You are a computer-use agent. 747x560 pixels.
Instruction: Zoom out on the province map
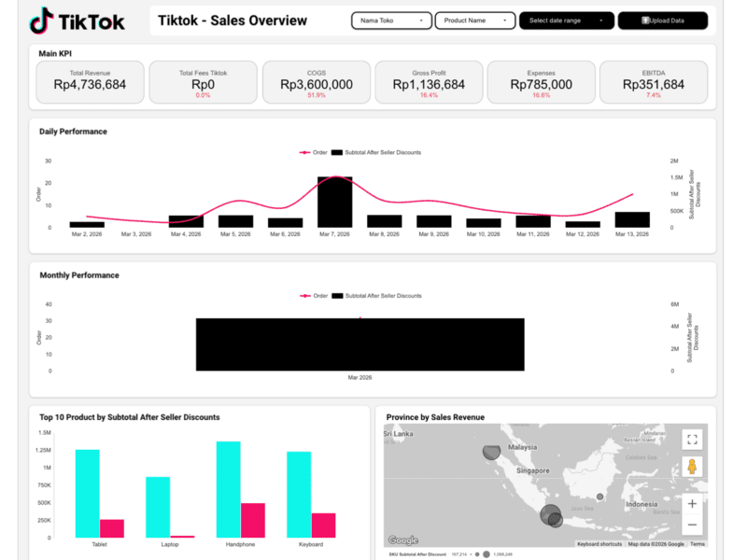point(691,526)
